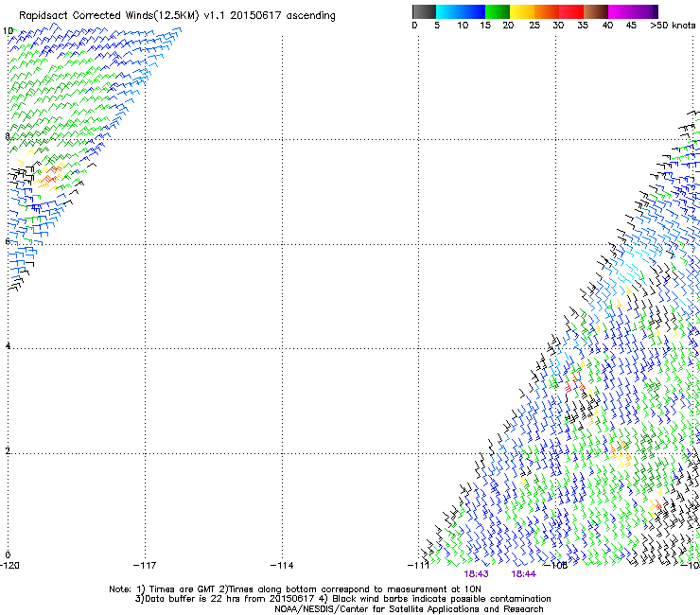Viewport: 700px width, 615px height.
Task: Click the -111 longitude axis label
Action: [419, 566]
